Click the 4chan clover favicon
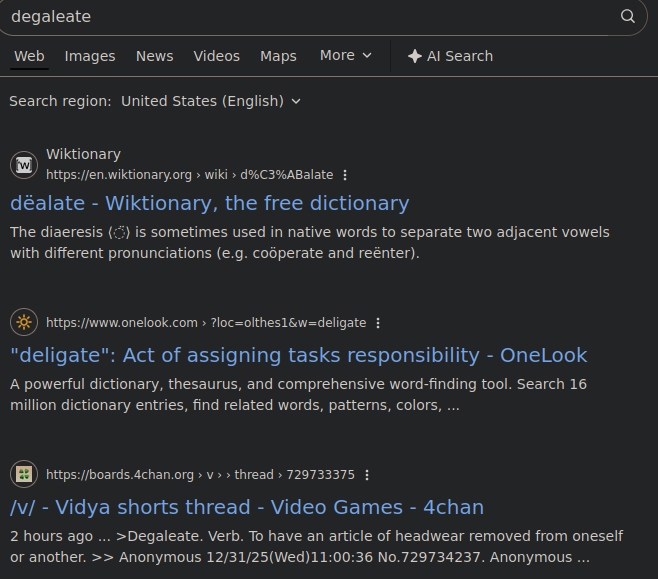Viewport: 658px width, 579px height. pyautogui.click(x=24, y=474)
